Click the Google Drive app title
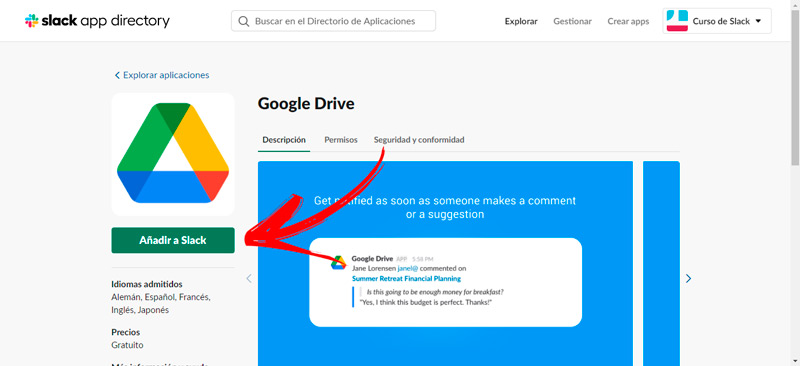 coord(306,104)
